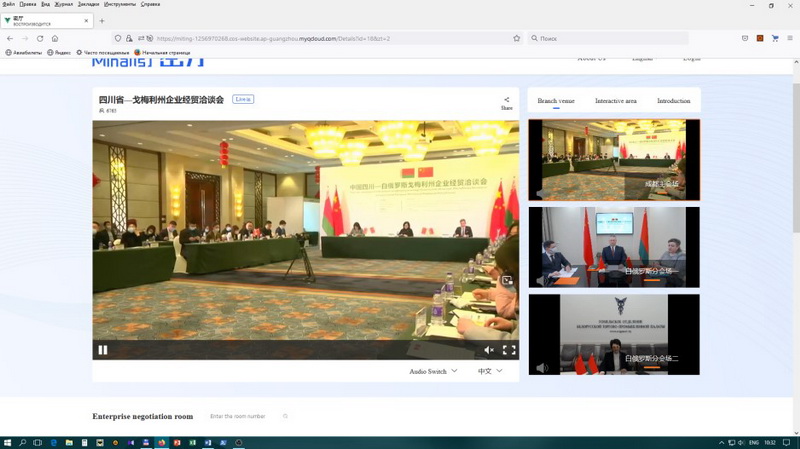
Task: Click the picture-in-picture icon on the video
Action: [507, 280]
